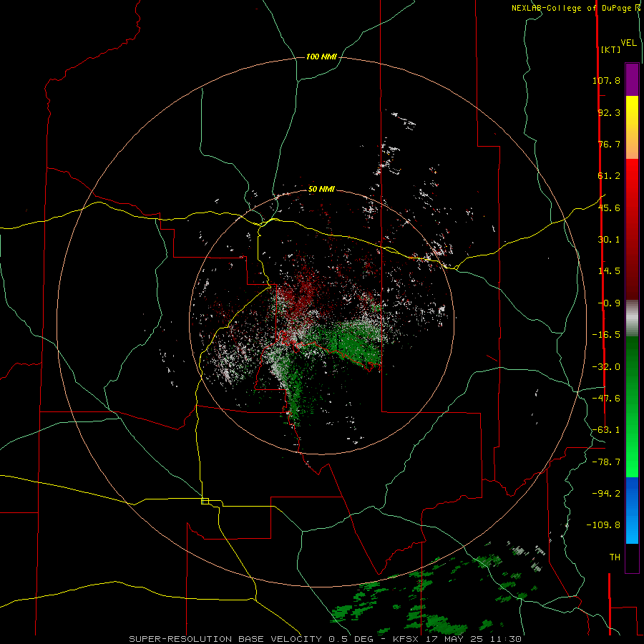644x644 pixels.
Task: Click the bright green band in legend
Action: point(632,452)
